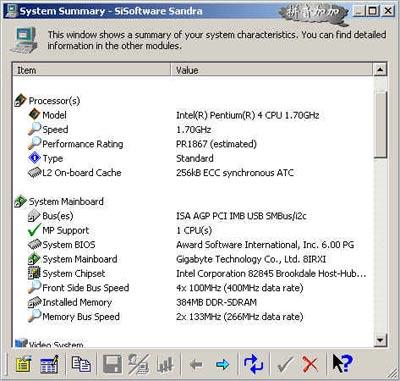The height and width of the screenshot is (381, 400).
Task: Click the magnifier beside Front Side Bus Speed
Action: pos(34,287)
